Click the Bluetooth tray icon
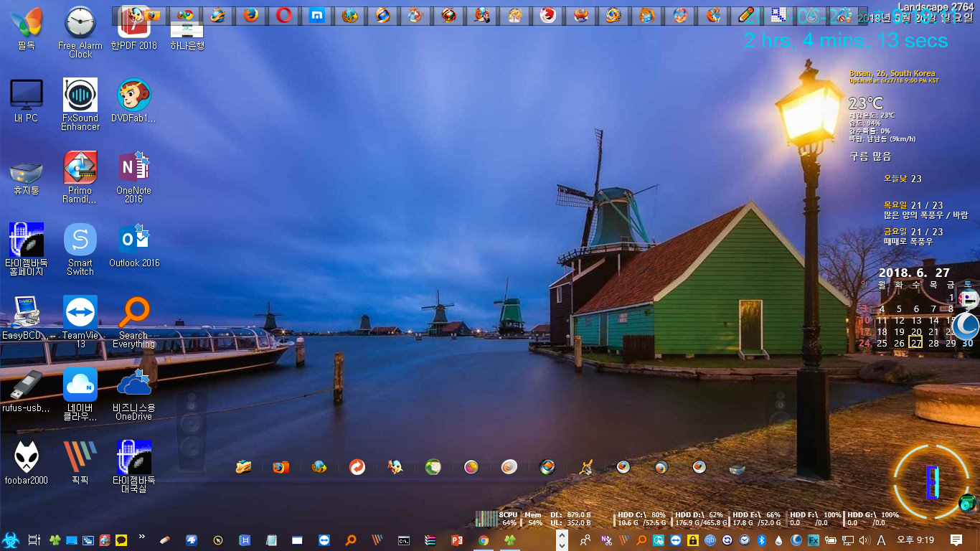This screenshot has width=980, height=551. coord(761,540)
